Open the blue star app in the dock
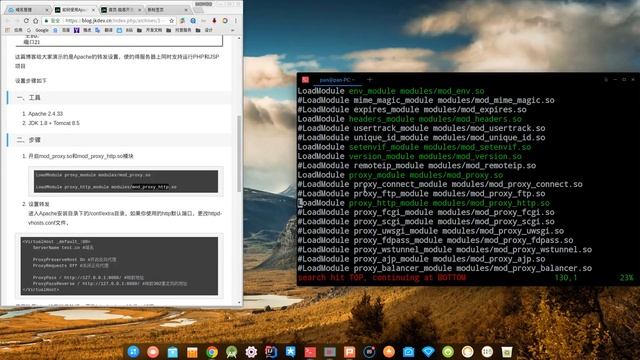640x360 pixels. (x=290, y=352)
